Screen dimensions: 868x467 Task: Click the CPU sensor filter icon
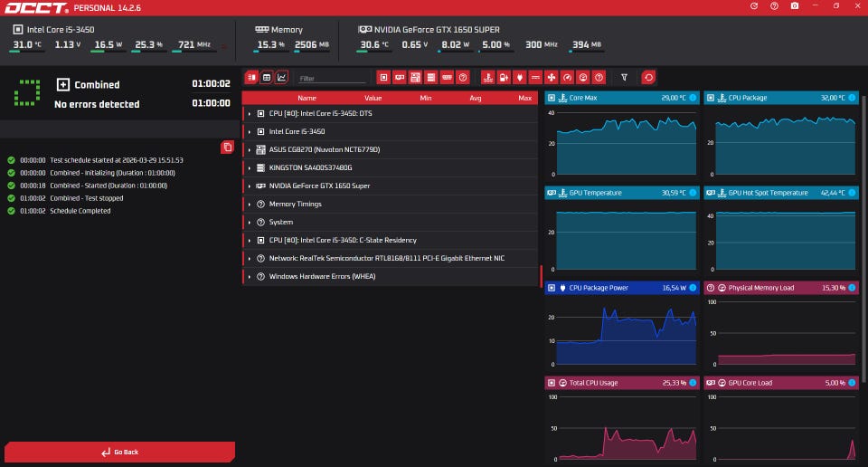[x=383, y=78]
